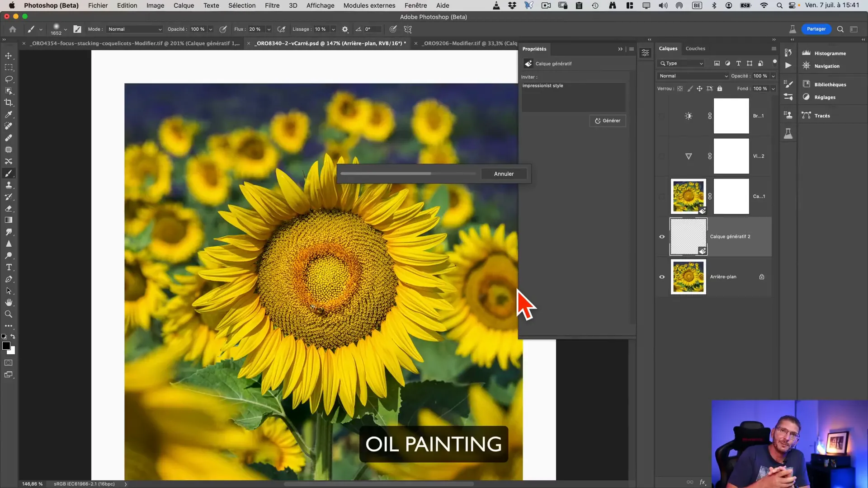The width and height of the screenshot is (868, 488).
Task: Click the Générer button
Action: 608,121
